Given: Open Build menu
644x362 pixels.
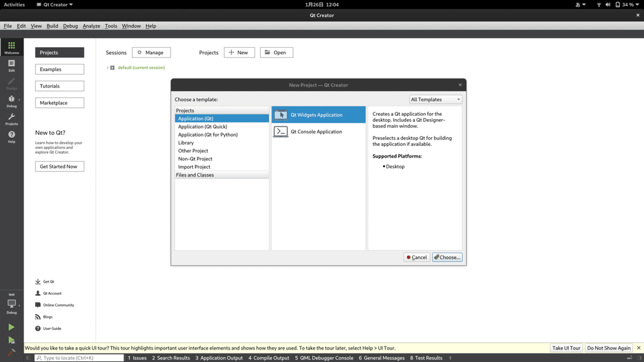Looking at the screenshot, I should pyautogui.click(x=52, y=26).
